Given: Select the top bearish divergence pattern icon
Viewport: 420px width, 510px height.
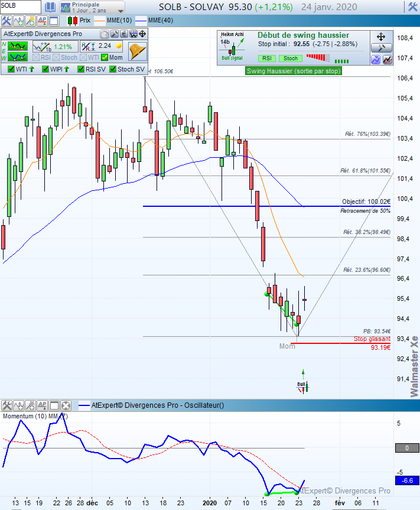Looking at the screenshot, I should click(x=18, y=46).
